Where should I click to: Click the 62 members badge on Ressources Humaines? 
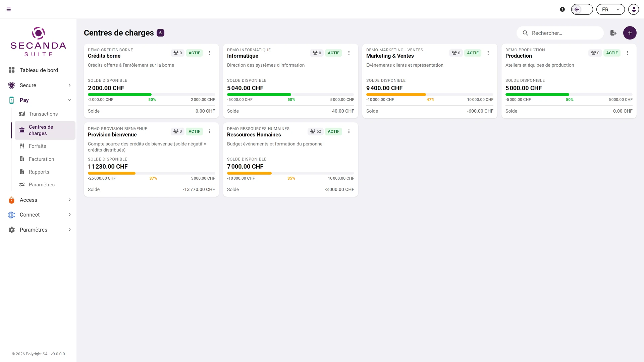pyautogui.click(x=316, y=131)
